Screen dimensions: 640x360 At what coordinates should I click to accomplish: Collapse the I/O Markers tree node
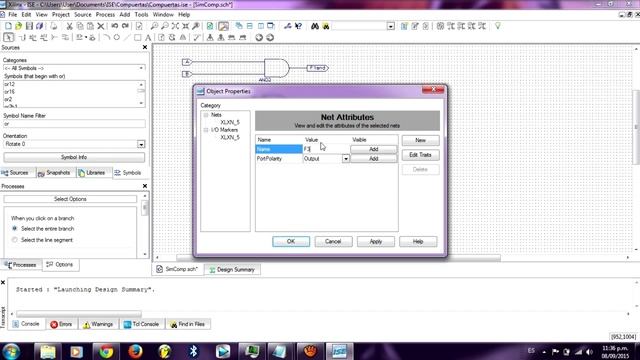206,130
